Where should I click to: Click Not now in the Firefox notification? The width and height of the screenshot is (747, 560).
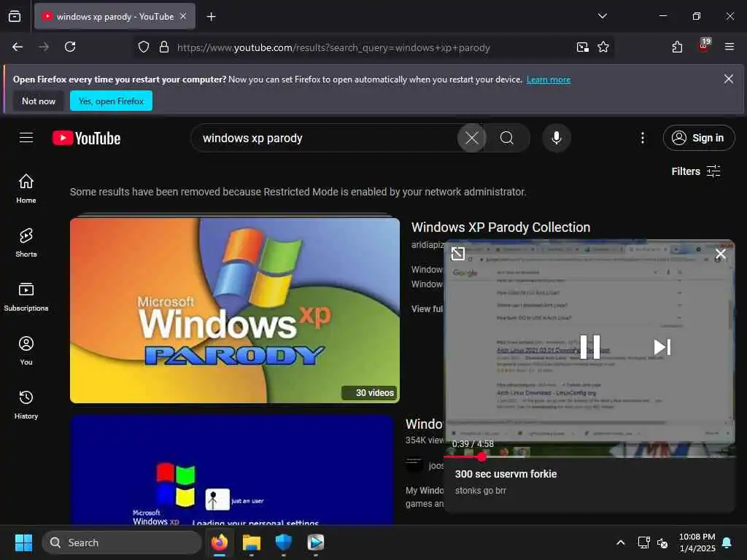[x=39, y=101]
